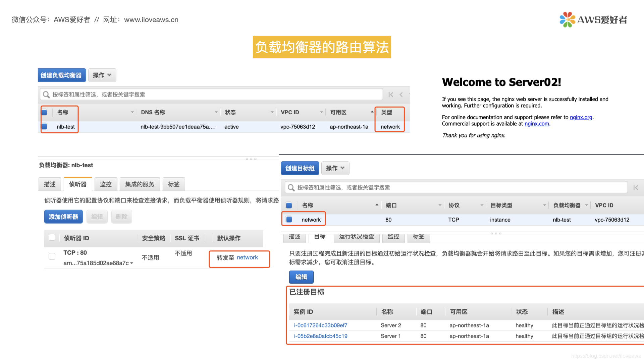Click previous page arrow in load balancer list

pos(401,95)
